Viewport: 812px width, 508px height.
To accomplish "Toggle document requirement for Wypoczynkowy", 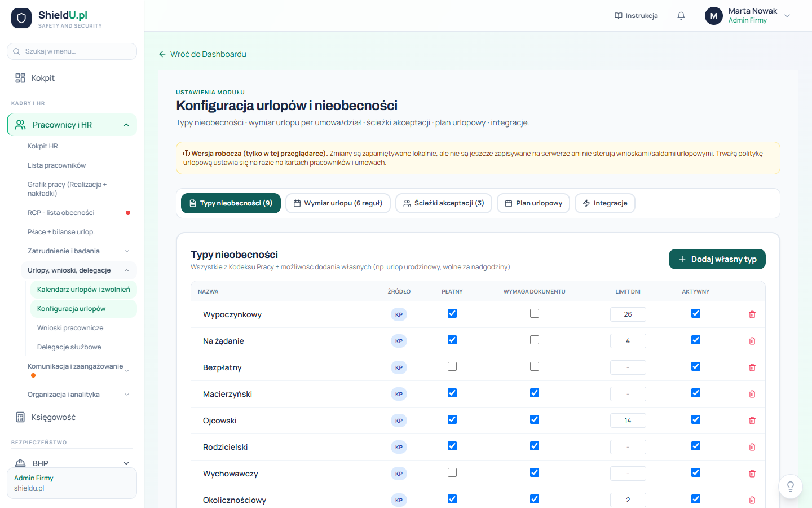I will point(535,313).
